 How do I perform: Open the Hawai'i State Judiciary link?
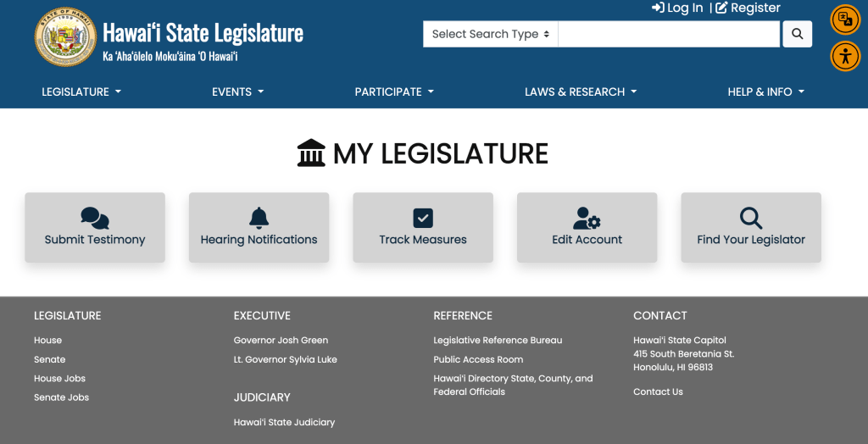[284, 423]
